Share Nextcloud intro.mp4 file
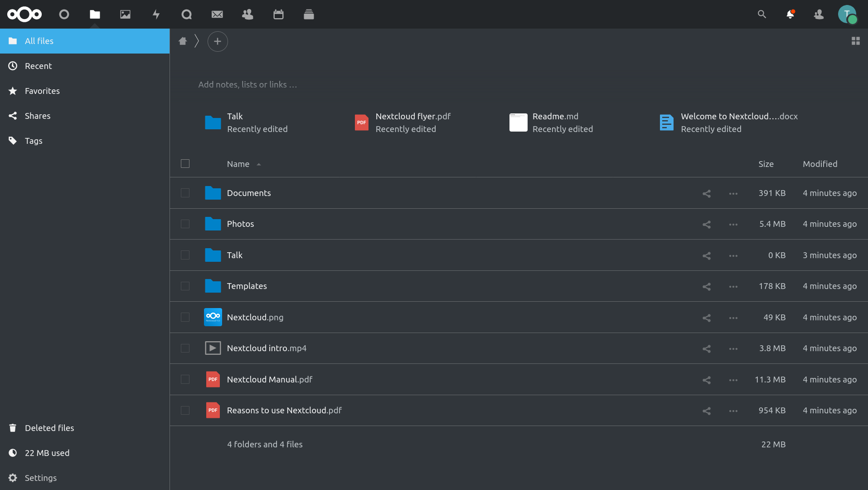Screen dimensions: 868x490 click(706, 348)
